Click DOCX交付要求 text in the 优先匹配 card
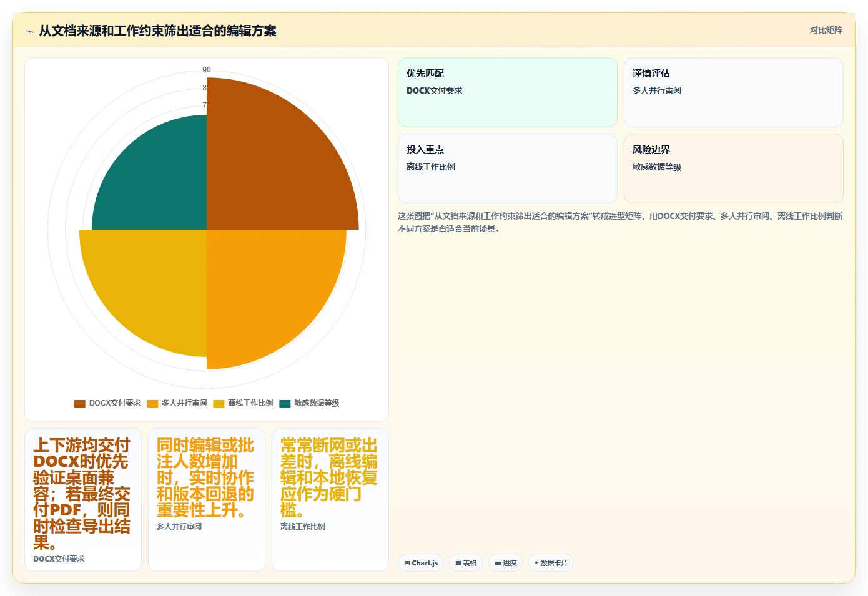868x596 pixels. coord(435,90)
